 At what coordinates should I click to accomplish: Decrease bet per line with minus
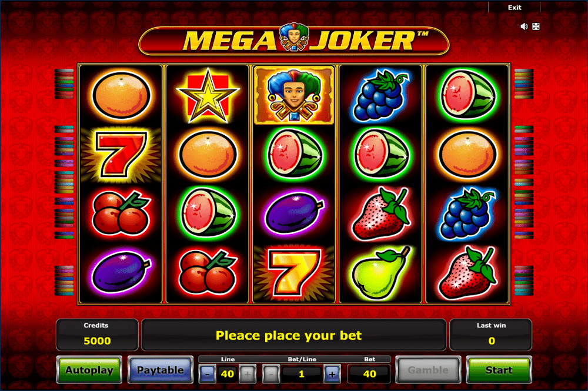(272, 374)
